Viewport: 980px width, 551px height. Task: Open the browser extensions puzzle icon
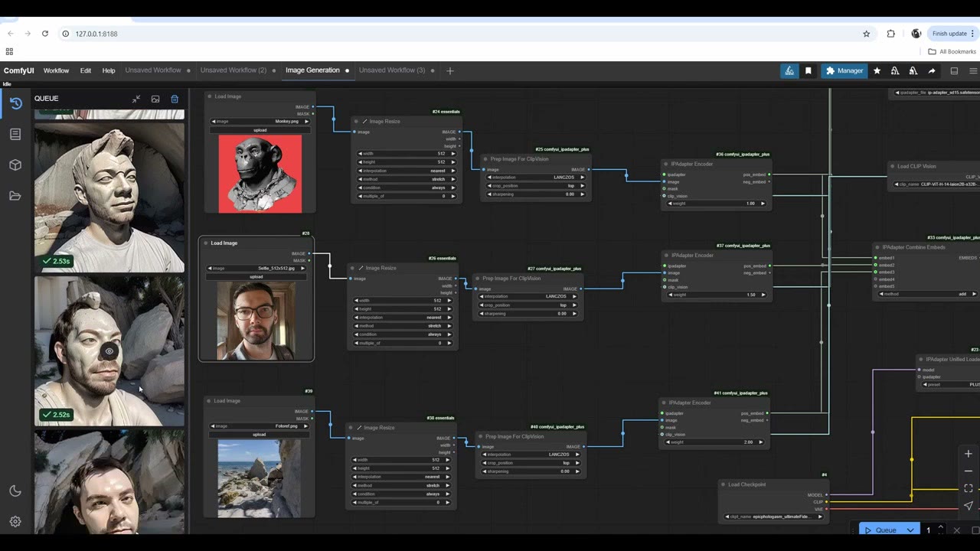(891, 34)
